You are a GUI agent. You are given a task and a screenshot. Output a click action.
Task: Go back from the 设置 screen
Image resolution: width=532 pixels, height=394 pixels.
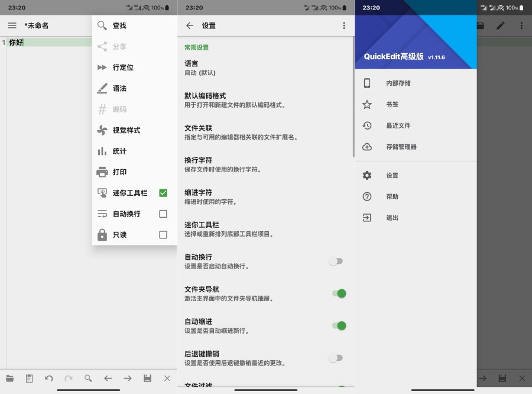190,25
